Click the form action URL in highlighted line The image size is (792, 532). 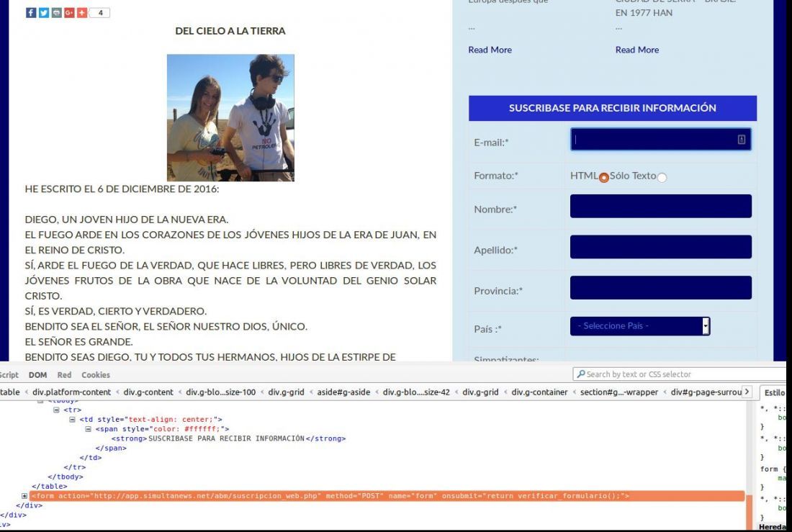tap(206, 496)
